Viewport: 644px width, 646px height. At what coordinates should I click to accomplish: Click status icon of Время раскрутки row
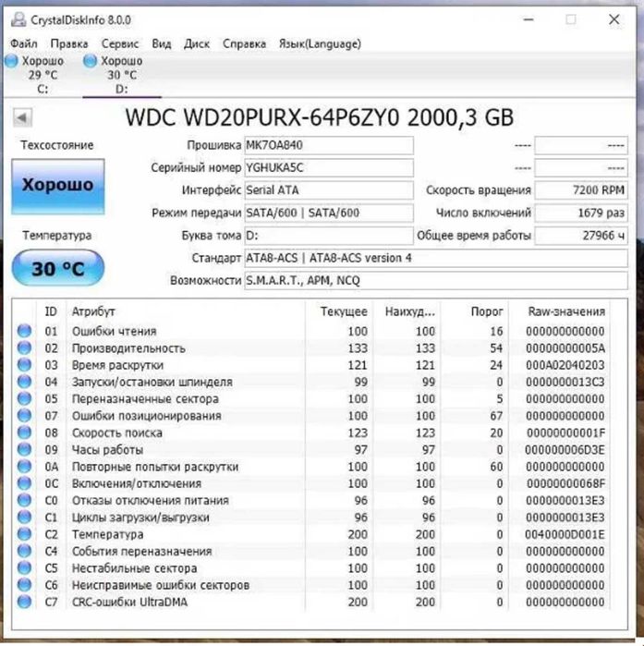click(x=24, y=365)
